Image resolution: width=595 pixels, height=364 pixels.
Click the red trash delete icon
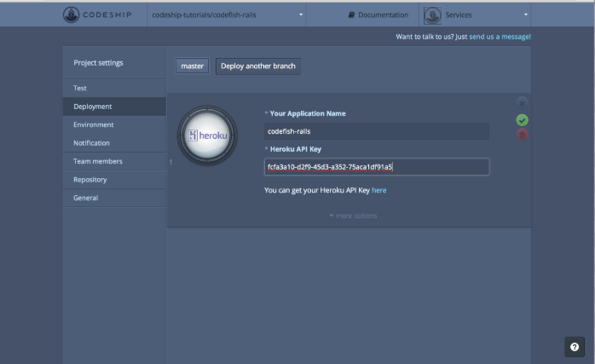pyautogui.click(x=523, y=135)
